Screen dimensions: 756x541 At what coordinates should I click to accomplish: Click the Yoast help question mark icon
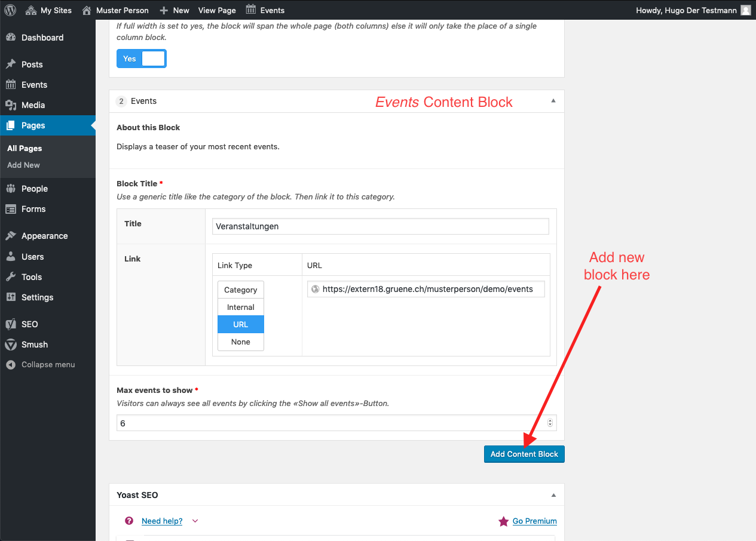[129, 521]
